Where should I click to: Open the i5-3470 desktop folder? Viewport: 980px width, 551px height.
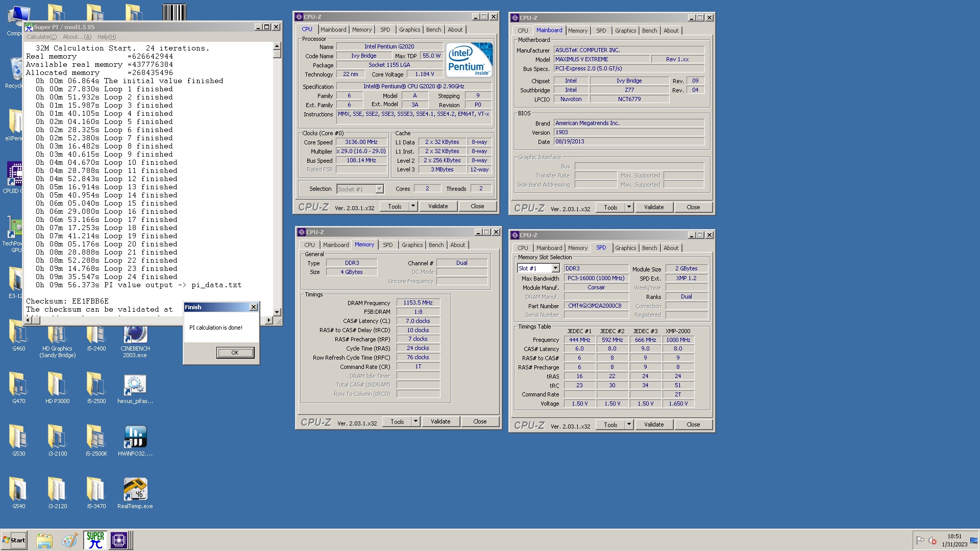pyautogui.click(x=96, y=492)
